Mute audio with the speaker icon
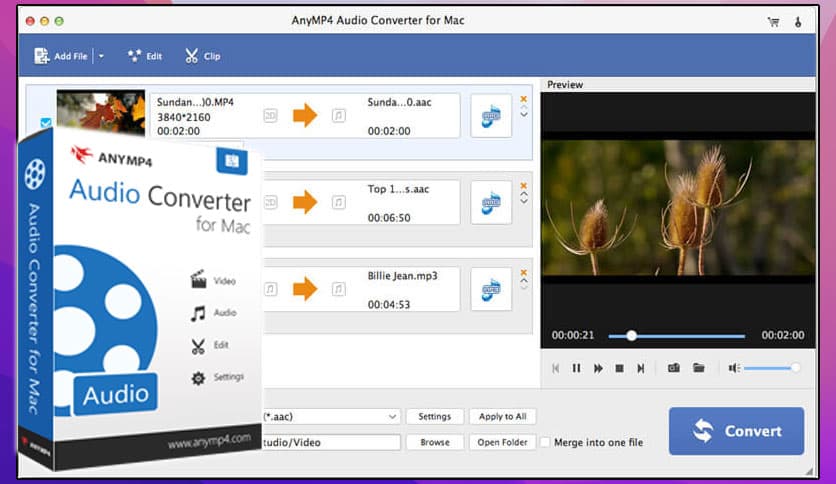 pyautogui.click(x=734, y=368)
